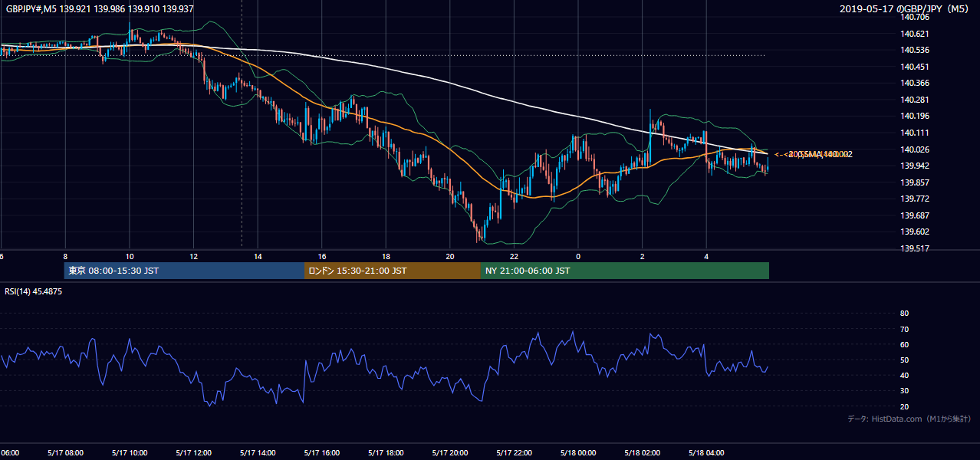Click hour tick 18 under price chart
The width and height of the screenshot is (980, 460).
[x=386, y=256]
